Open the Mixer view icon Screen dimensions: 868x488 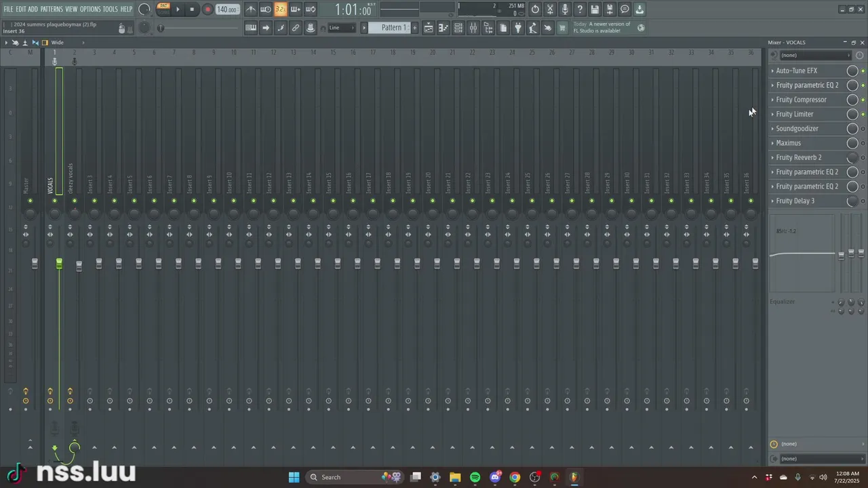pyautogui.click(x=473, y=28)
